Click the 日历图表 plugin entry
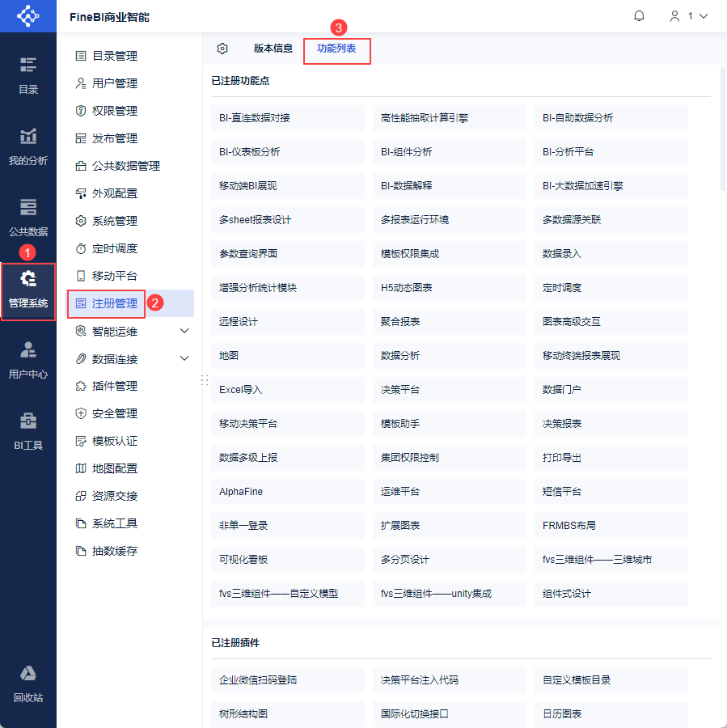This screenshot has height=728, width=727. 611,714
